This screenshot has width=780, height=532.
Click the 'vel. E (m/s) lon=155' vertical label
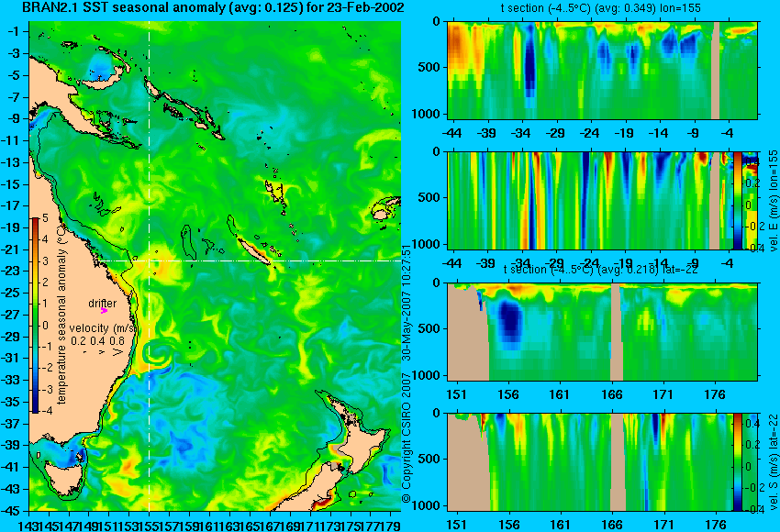[x=774, y=201]
